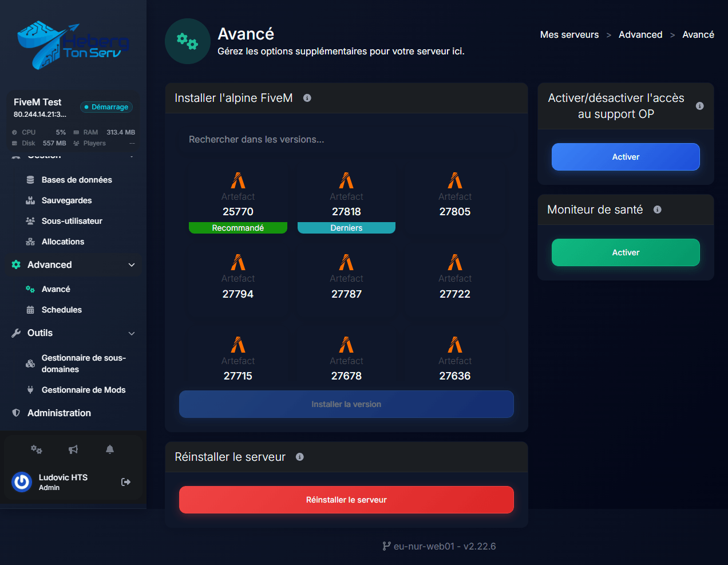This screenshot has width=728, height=565.
Task: Click the red Réinstaller le serveur button
Action: [346, 500]
